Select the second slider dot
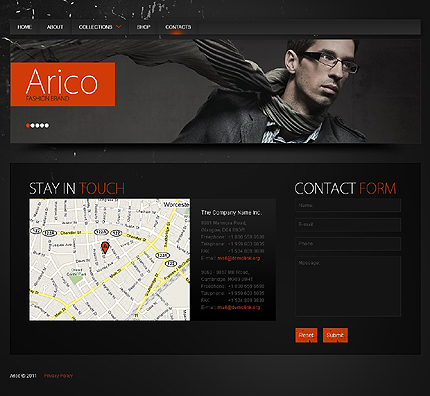 point(33,125)
